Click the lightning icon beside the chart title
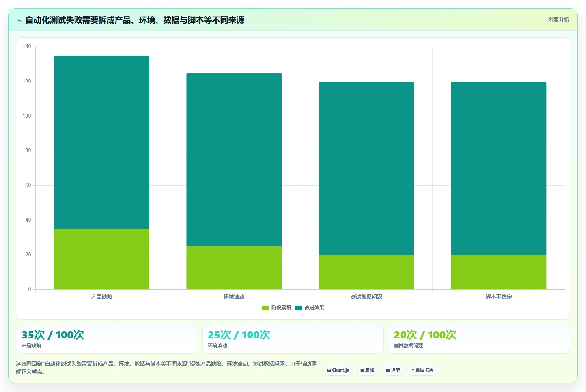This screenshot has height=392, width=586. click(x=19, y=20)
